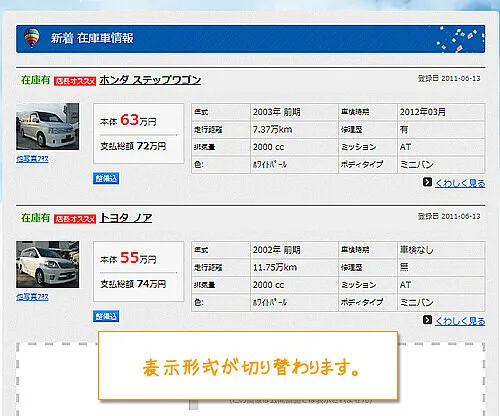Click the 63万円 price on the Honda listing
This screenshot has height=416, width=500.
(138, 120)
